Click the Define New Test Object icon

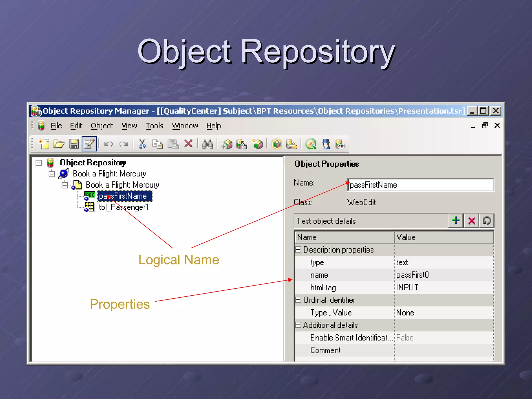coord(257,144)
